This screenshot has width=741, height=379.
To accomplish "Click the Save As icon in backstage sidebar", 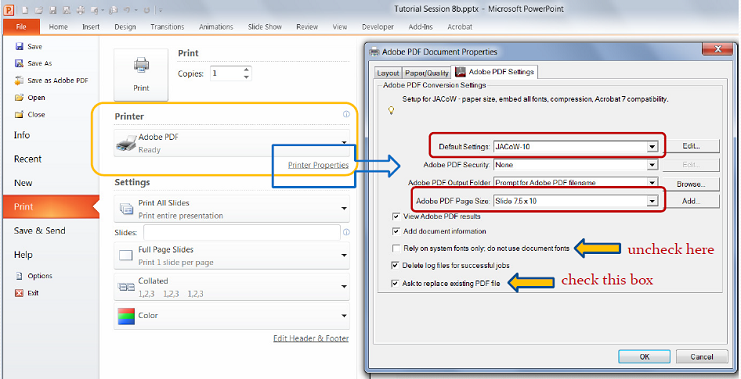I will (19, 63).
